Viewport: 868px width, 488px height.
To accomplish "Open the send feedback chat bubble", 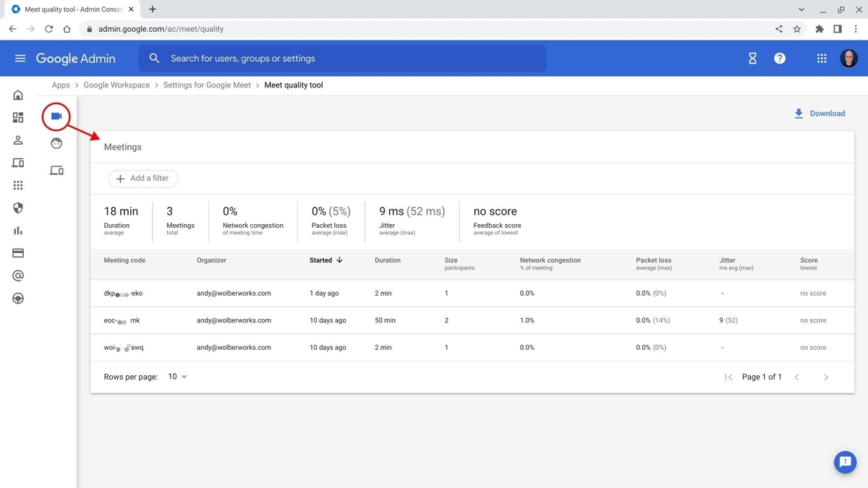I will (x=845, y=462).
